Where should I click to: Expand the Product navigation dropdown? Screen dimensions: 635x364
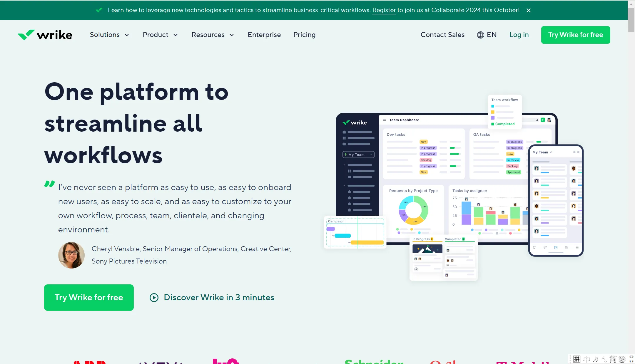(160, 35)
